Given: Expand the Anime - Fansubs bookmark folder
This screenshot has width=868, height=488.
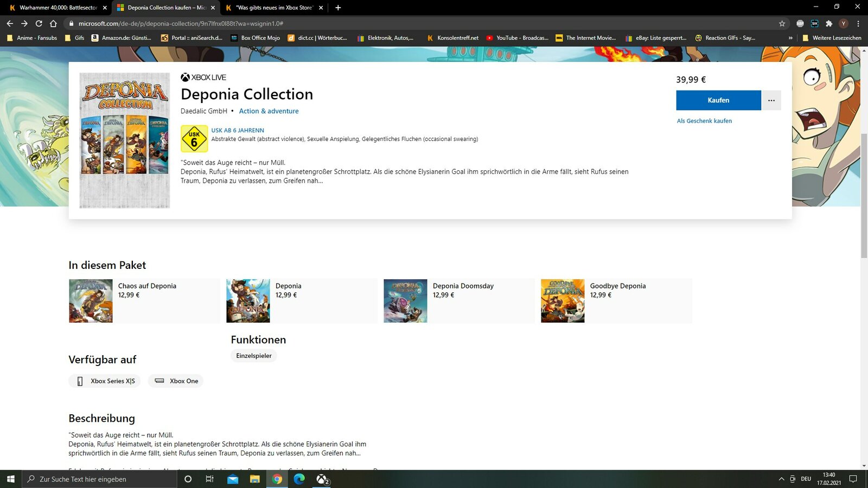Looking at the screenshot, I should coord(31,38).
